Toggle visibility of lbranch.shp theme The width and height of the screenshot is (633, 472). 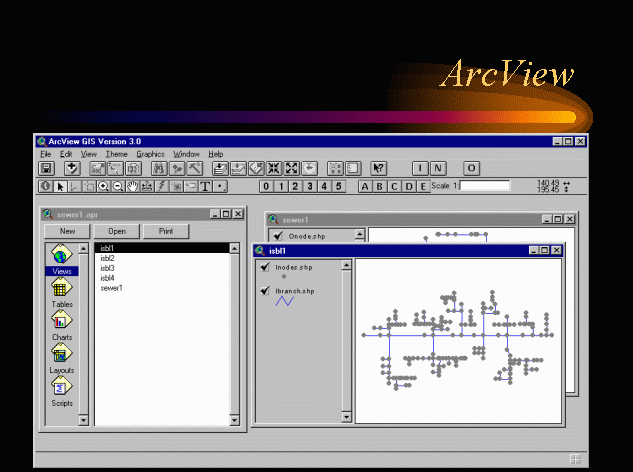pos(266,290)
